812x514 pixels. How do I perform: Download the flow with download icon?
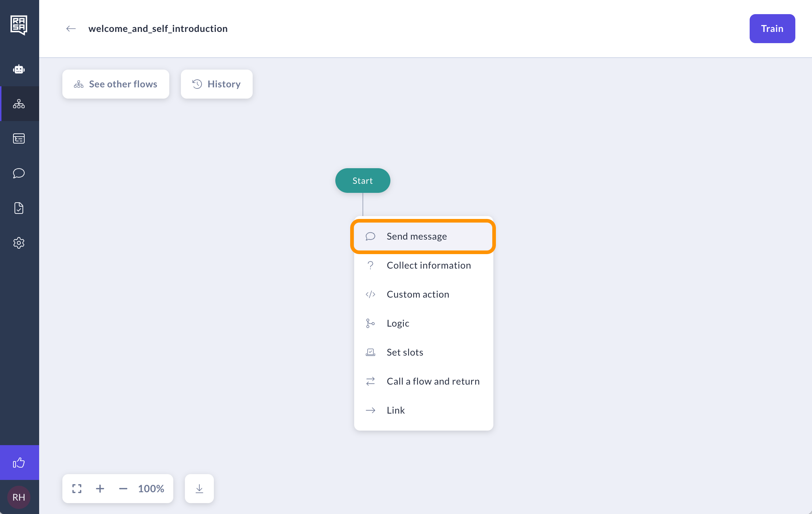[199, 489]
